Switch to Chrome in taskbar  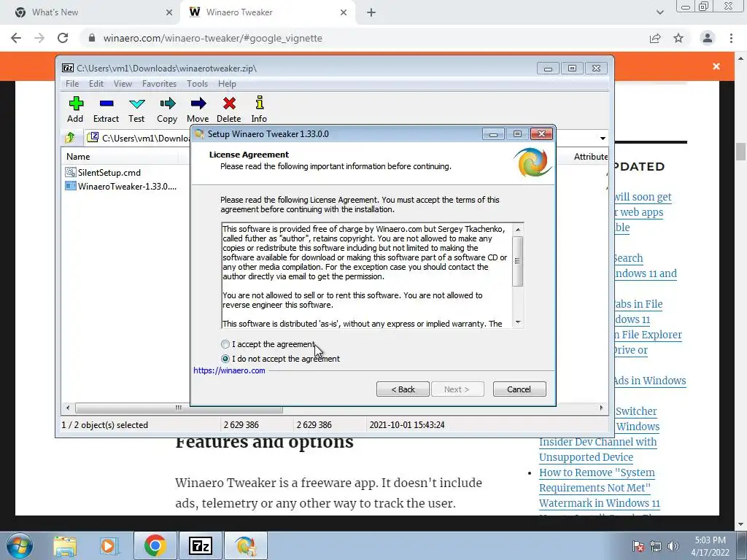[155, 545]
